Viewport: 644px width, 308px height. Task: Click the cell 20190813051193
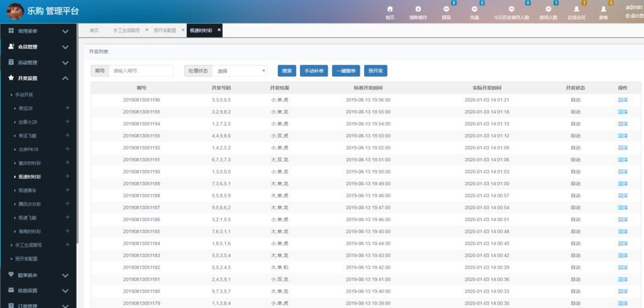coord(142,135)
